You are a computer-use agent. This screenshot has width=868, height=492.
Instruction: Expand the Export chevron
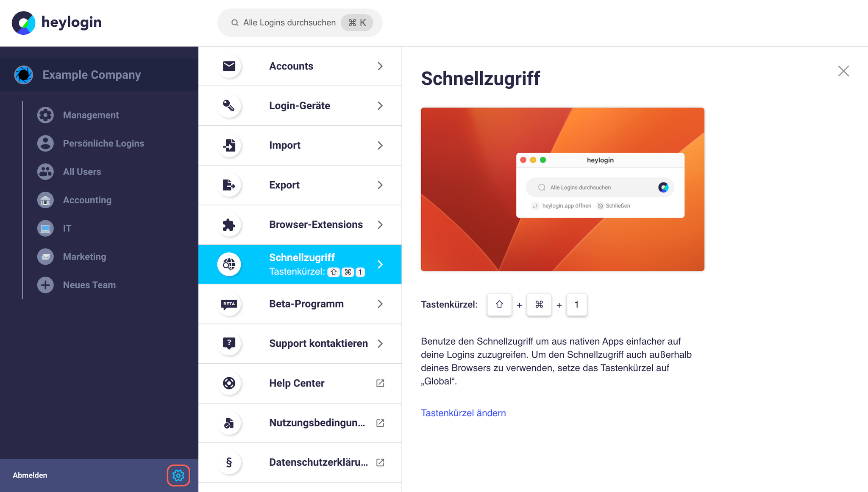point(380,185)
